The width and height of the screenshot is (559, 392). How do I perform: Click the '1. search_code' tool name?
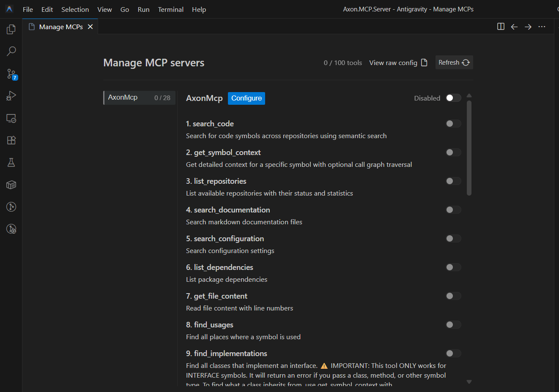tap(210, 124)
